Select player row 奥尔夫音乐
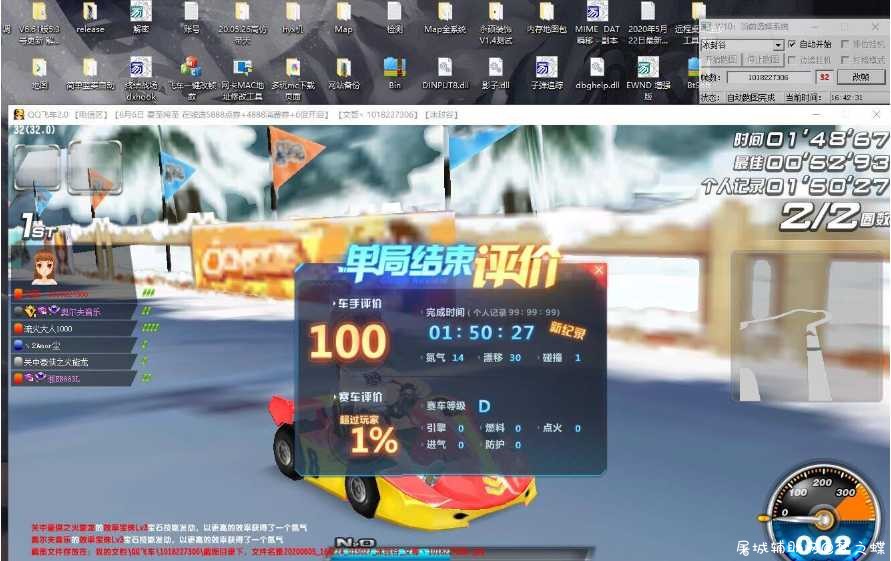Image resolution: width=891 pixels, height=561 pixels. pyautogui.click(x=74, y=311)
